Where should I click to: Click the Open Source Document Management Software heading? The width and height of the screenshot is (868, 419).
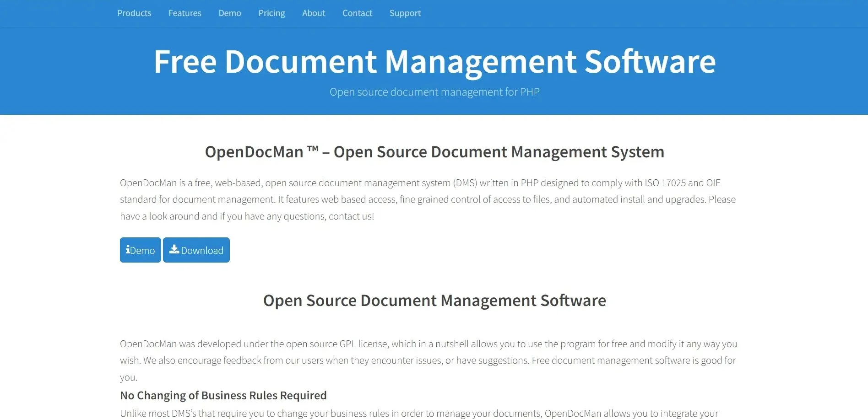pos(434,301)
